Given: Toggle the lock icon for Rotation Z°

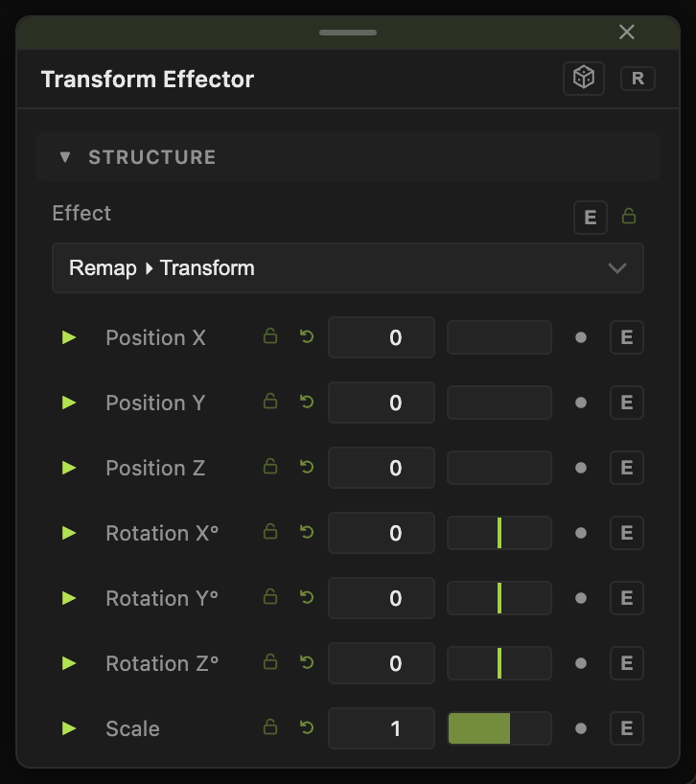Looking at the screenshot, I should click(270, 661).
